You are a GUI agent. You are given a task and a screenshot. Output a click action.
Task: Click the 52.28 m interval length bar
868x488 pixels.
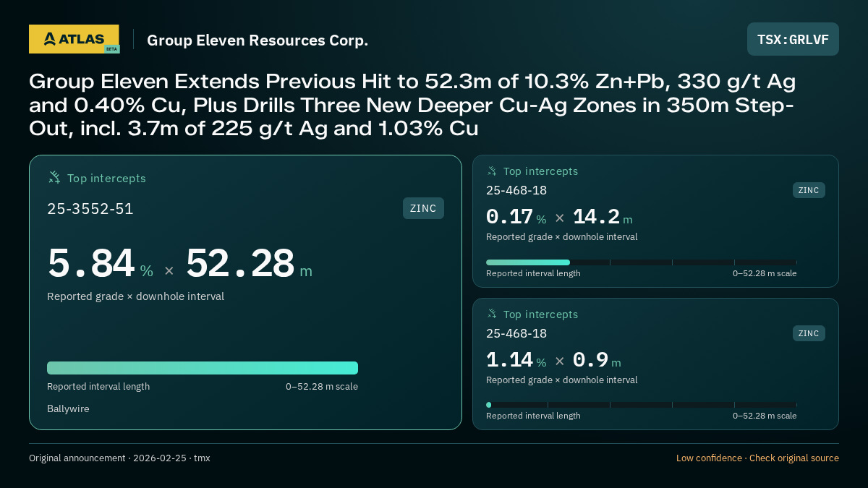coord(203,368)
